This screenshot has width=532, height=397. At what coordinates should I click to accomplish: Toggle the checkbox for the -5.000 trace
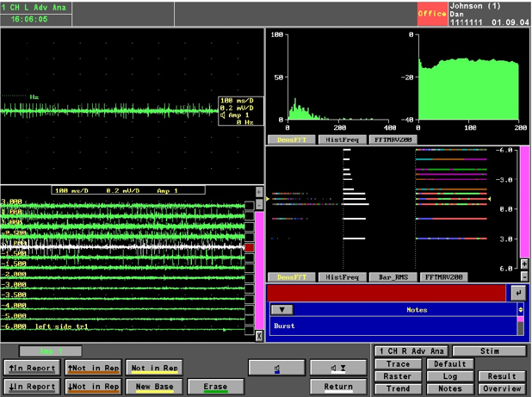(250, 320)
